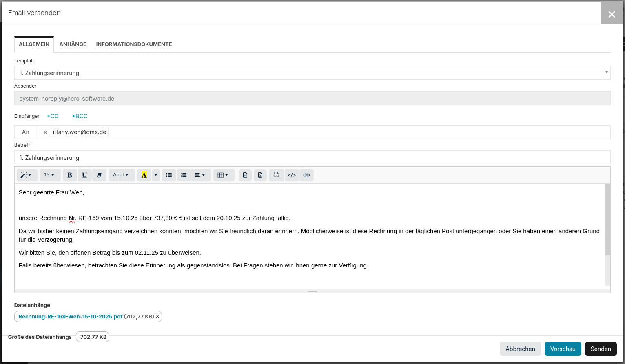
Task: Click into the Betreff subject field
Action: point(312,158)
